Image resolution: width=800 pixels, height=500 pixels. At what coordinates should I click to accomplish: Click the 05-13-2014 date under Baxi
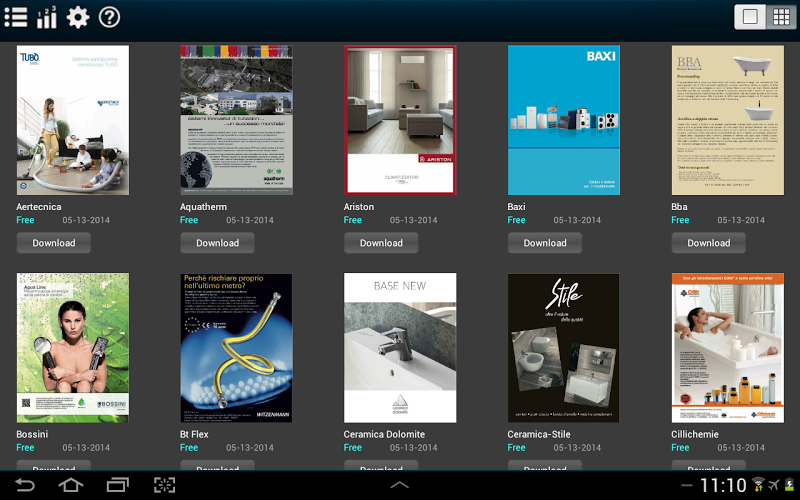point(577,220)
